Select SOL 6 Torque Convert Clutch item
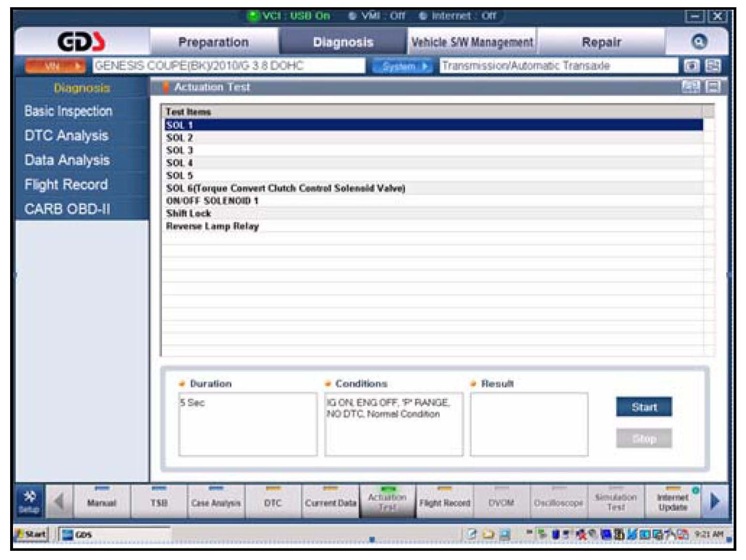 tap(285, 188)
